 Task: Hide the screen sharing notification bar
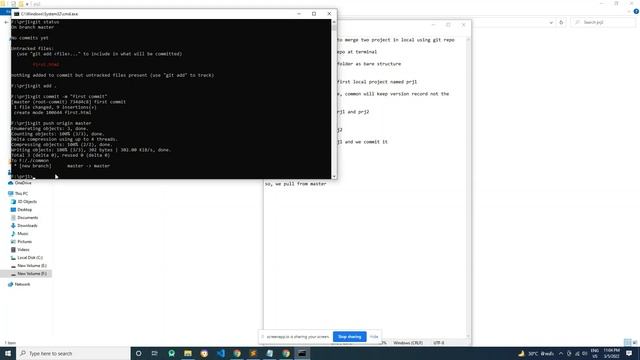pos(374,337)
